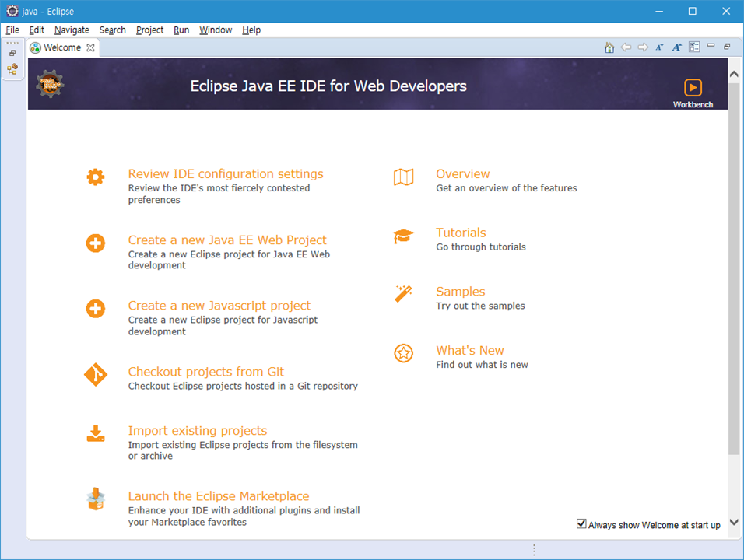Click the Eclipse window title bar icon
The height and width of the screenshot is (560, 744).
[12, 11]
